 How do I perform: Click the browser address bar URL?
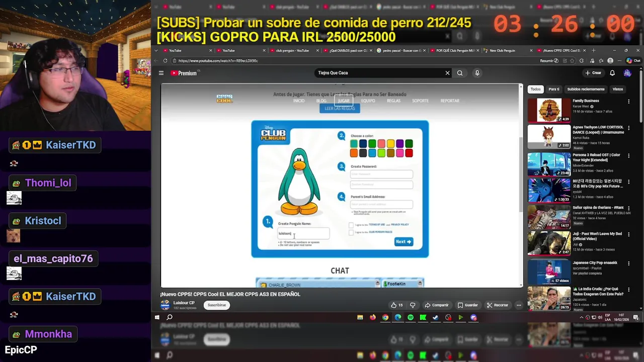tap(218, 61)
